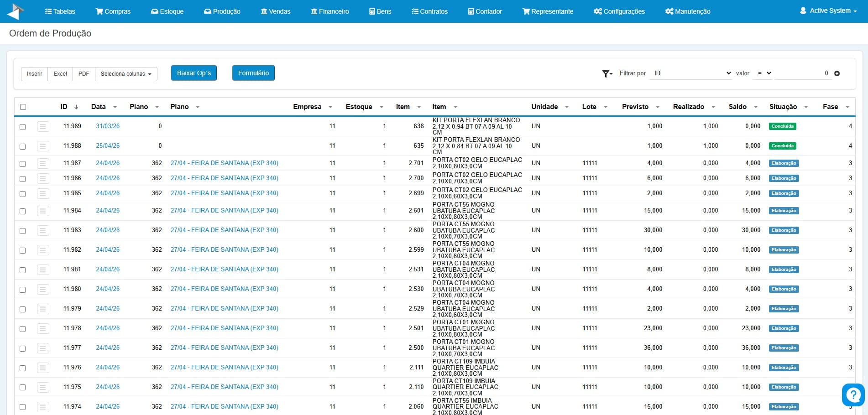Open the Empresa column header dropdown
Viewport: 868px width, 415px height.
pyautogui.click(x=330, y=107)
